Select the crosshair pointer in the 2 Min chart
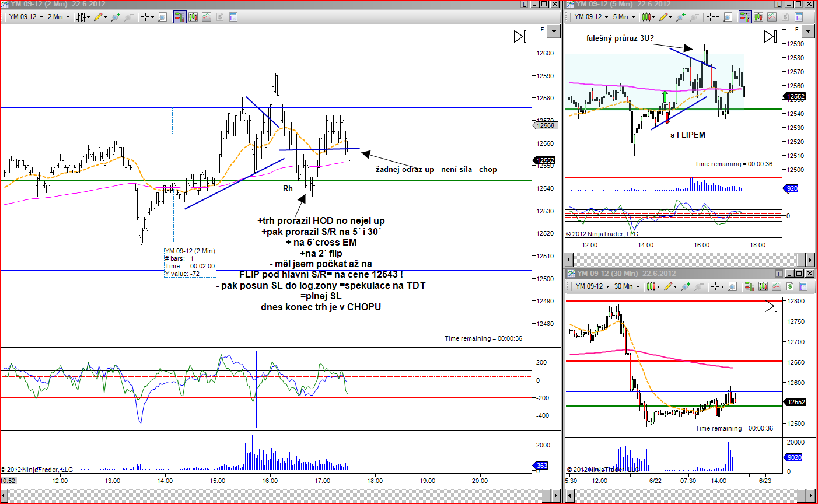This screenshot has width=818, height=504. (x=145, y=17)
